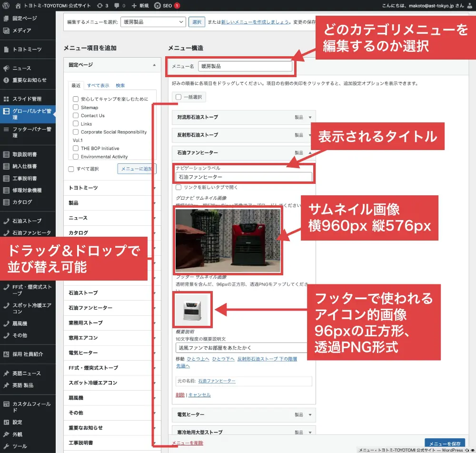
Task: Check リンクを新しいタブで開く checkbox
Action: pyautogui.click(x=178, y=187)
